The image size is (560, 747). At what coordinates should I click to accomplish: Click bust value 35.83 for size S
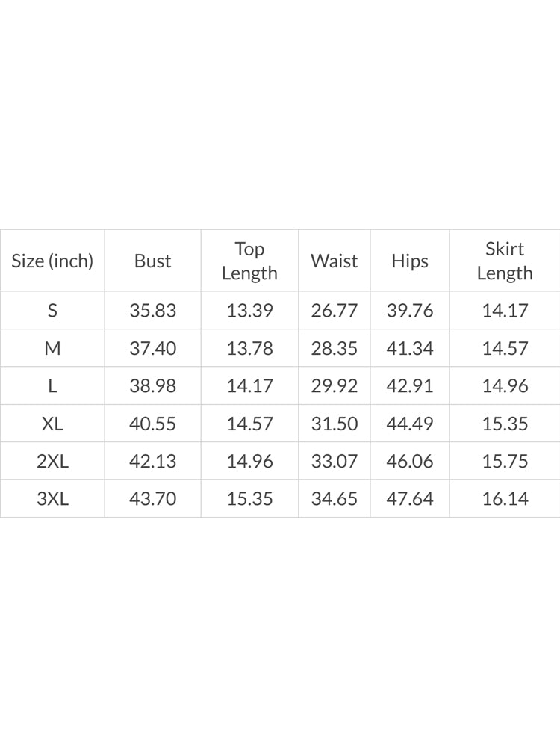pos(152,311)
